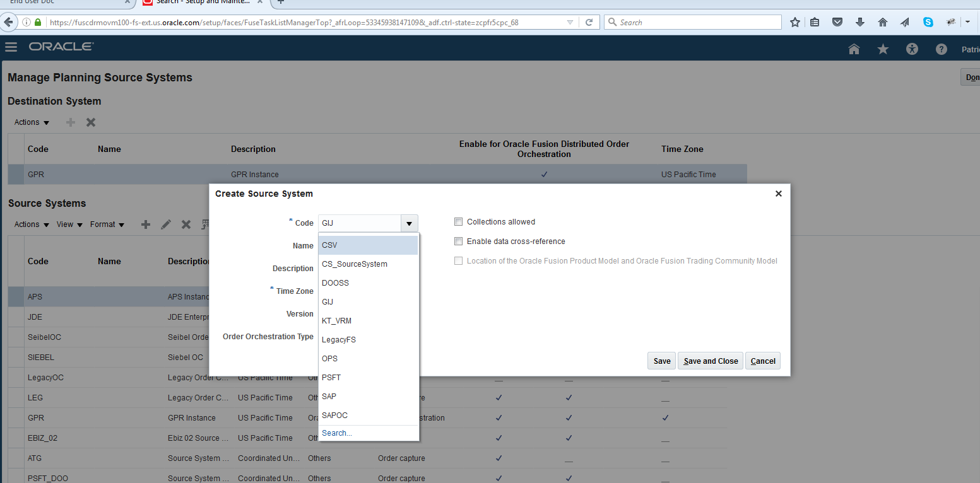980x483 pixels.
Task: Select the ATG source system row
Action: [x=367, y=458]
